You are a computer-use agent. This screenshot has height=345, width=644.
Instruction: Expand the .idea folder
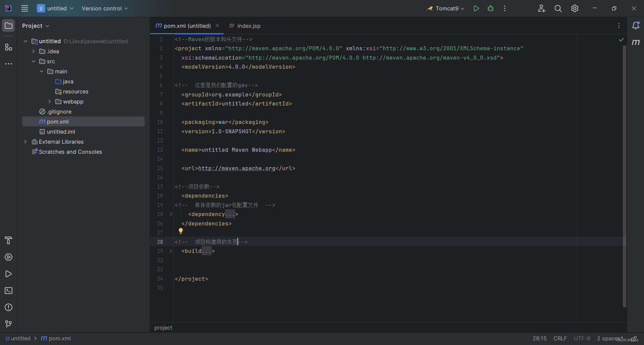(x=34, y=51)
